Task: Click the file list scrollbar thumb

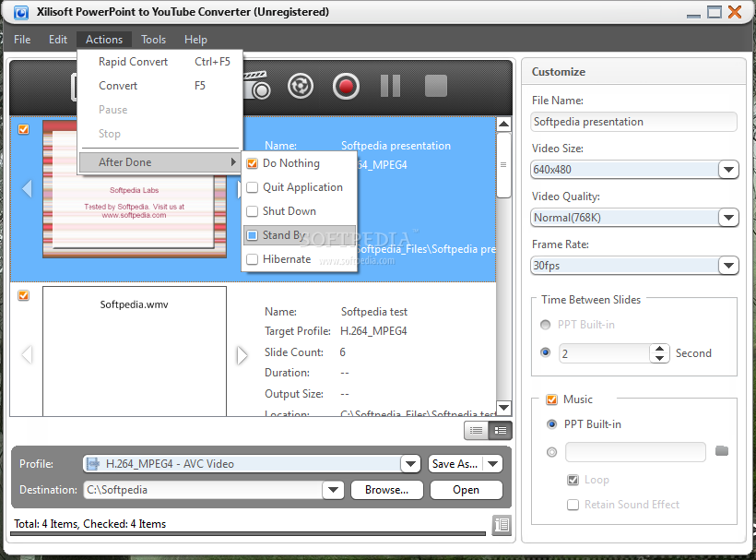Action: (503, 165)
